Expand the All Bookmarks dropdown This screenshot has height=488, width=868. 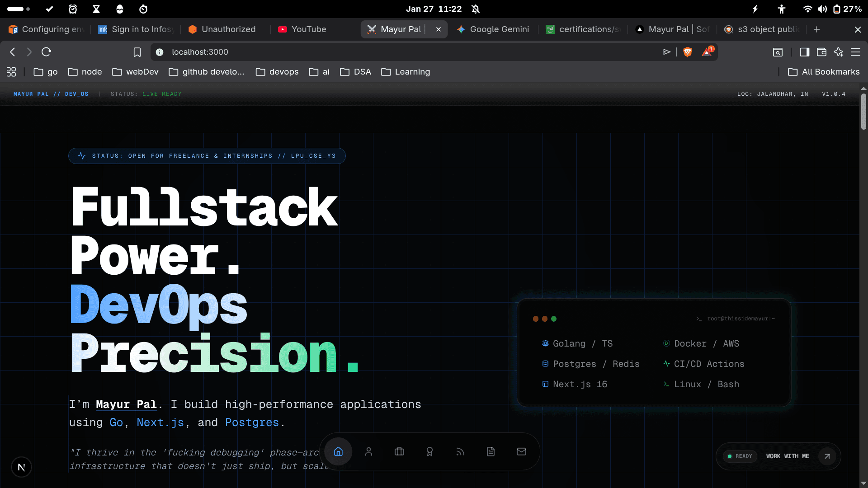(x=824, y=72)
